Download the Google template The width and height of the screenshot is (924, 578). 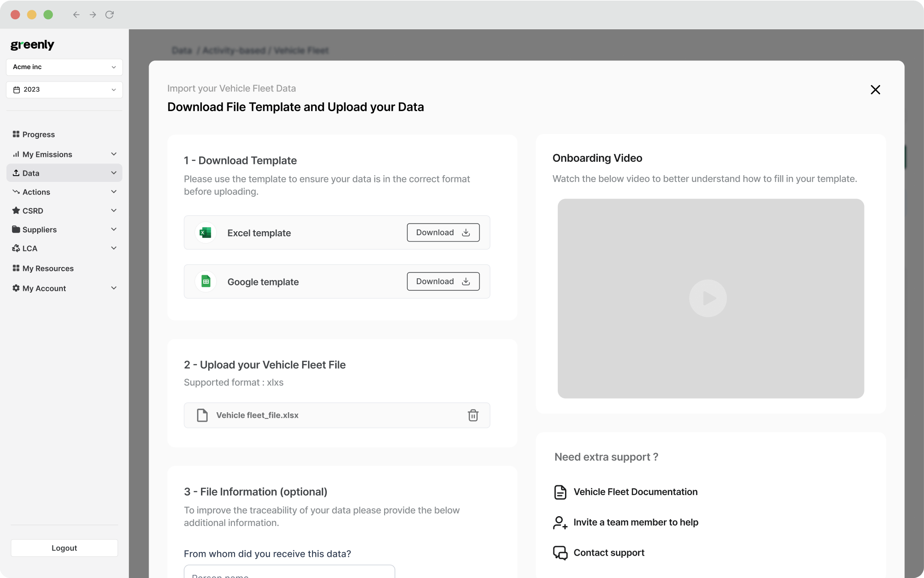pyautogui.click(x=443, y=281)
